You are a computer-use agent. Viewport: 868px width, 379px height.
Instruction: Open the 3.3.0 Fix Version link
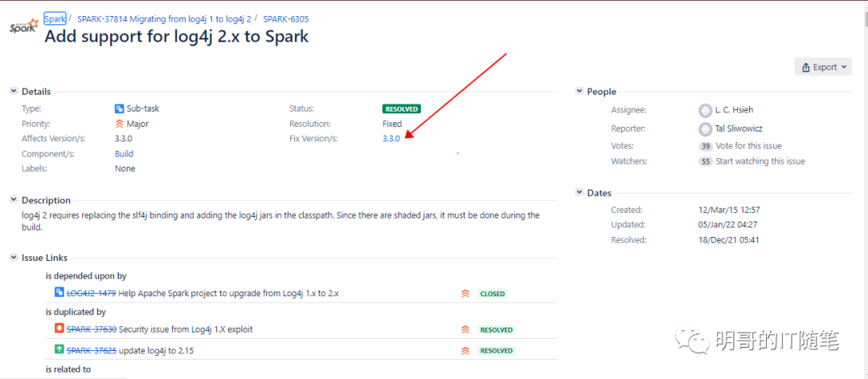click(391, 139)
